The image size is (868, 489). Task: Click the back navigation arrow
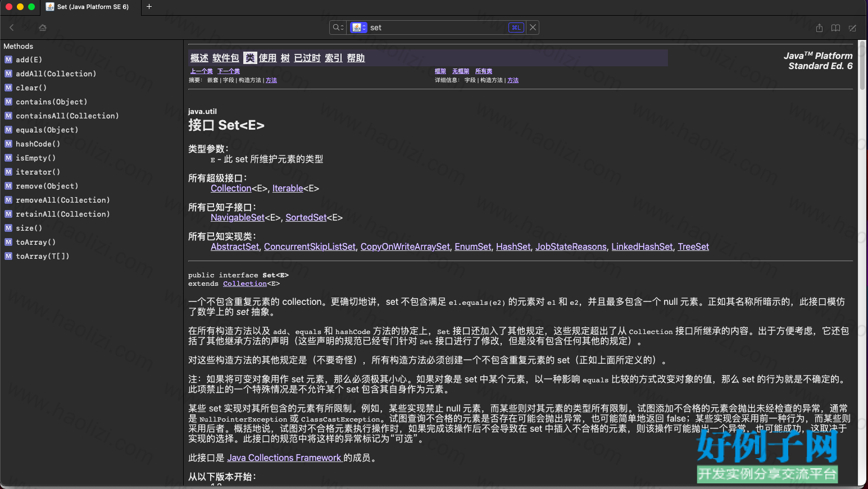[11, 28]
